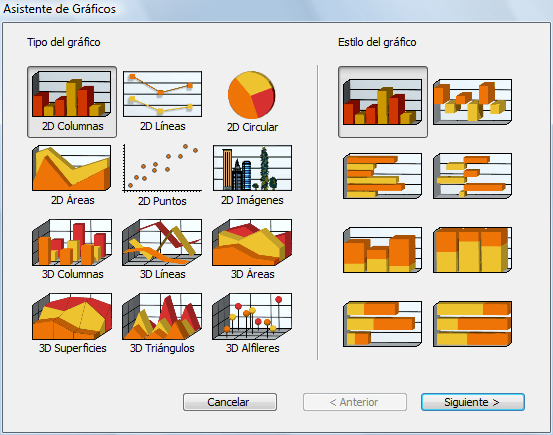Select the 2D Áreas chart type
The width and height of the screenshot is (553, 435).
72,175
